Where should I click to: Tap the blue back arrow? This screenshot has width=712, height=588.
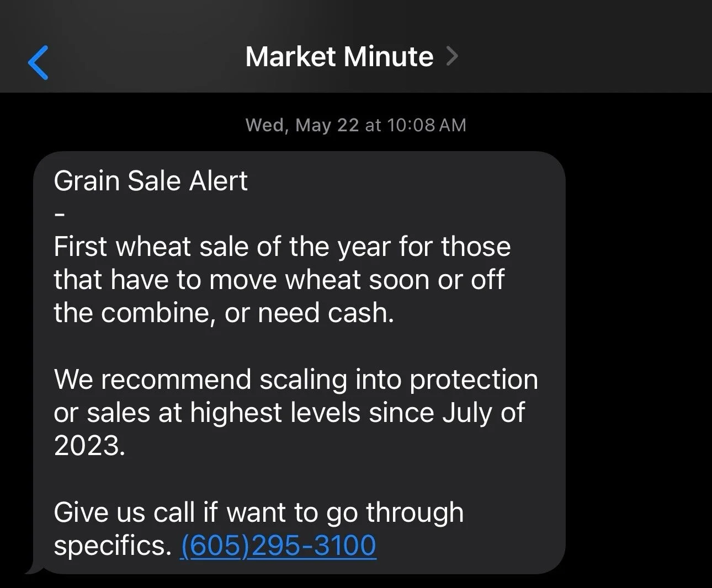pyautogui.click(x=38, y=62)
